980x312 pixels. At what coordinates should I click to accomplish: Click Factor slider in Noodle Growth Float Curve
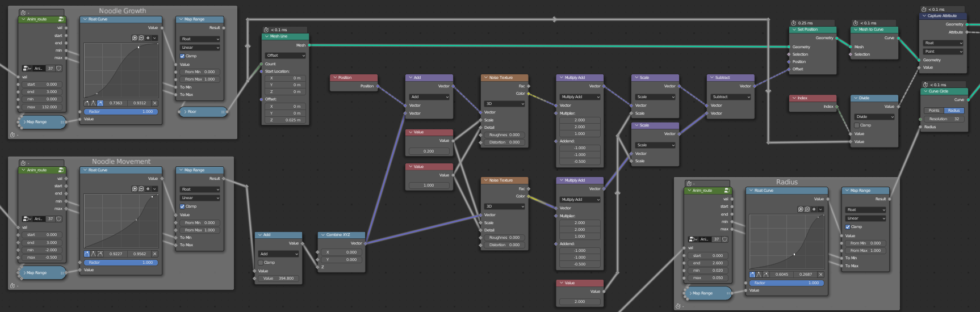(x=120, y=112)
